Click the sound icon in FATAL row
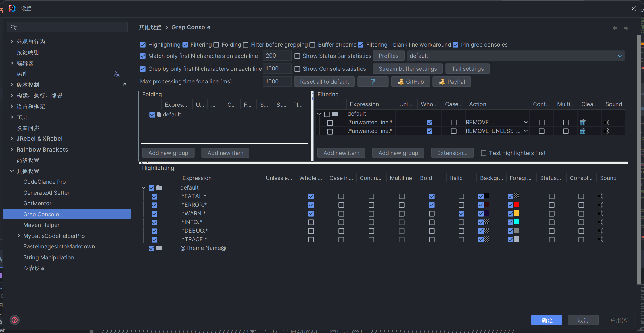Viewport: 644px width, 333px height. pos(600,196)
